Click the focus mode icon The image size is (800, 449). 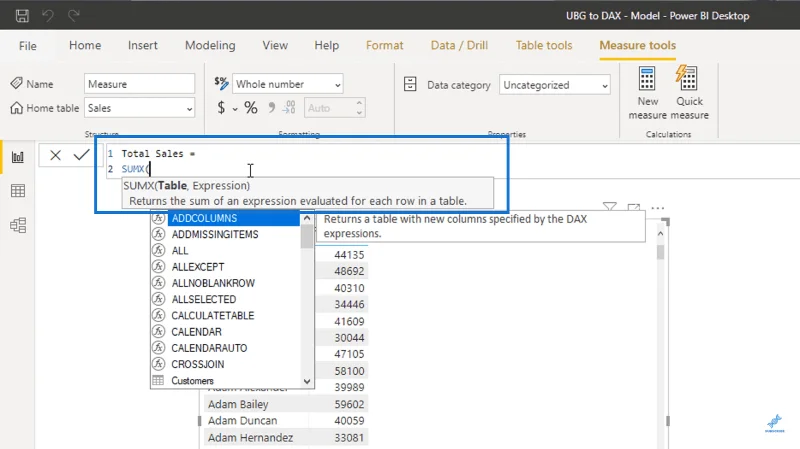click(x=634, y=207)
